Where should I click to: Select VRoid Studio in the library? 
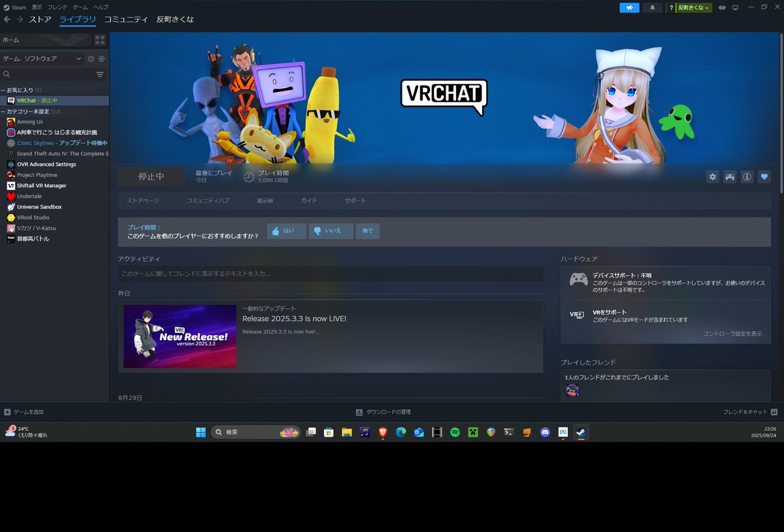(54, 217)
